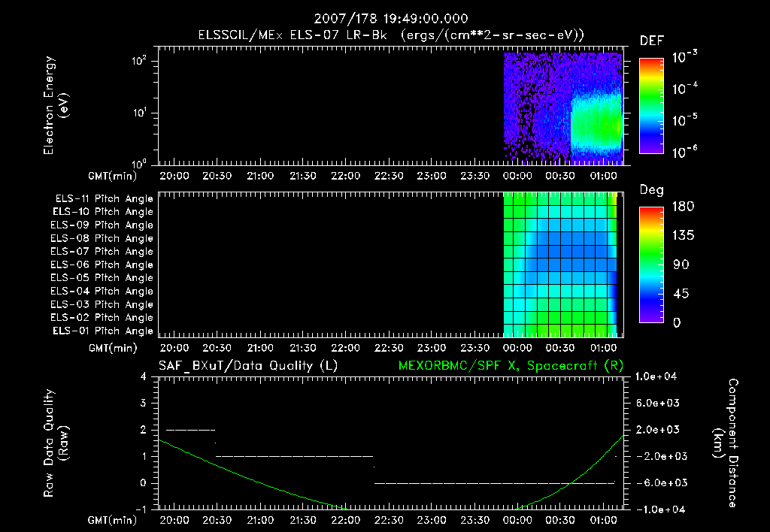770x532 pixels.
Task: Click the data quality line at level 1
Action: (295, 456)
